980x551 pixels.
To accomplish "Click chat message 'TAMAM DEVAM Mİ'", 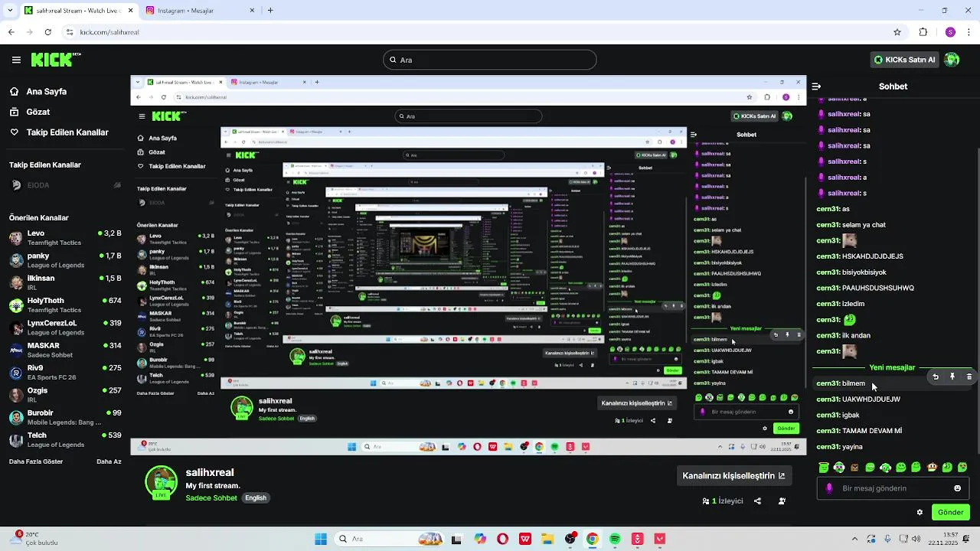I will 872,431.
